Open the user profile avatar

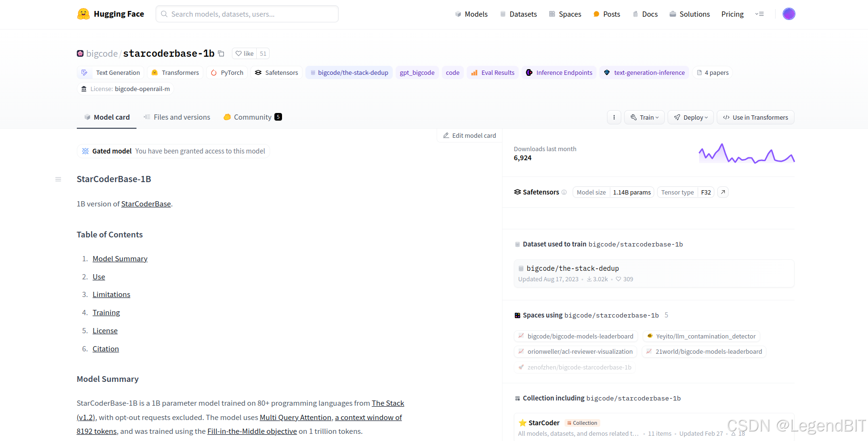(789, 14)
